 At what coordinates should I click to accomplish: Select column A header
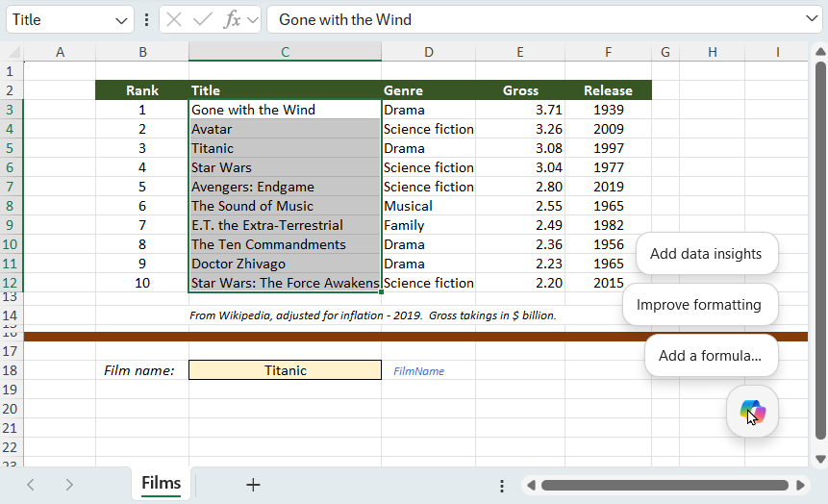point(60,52)
